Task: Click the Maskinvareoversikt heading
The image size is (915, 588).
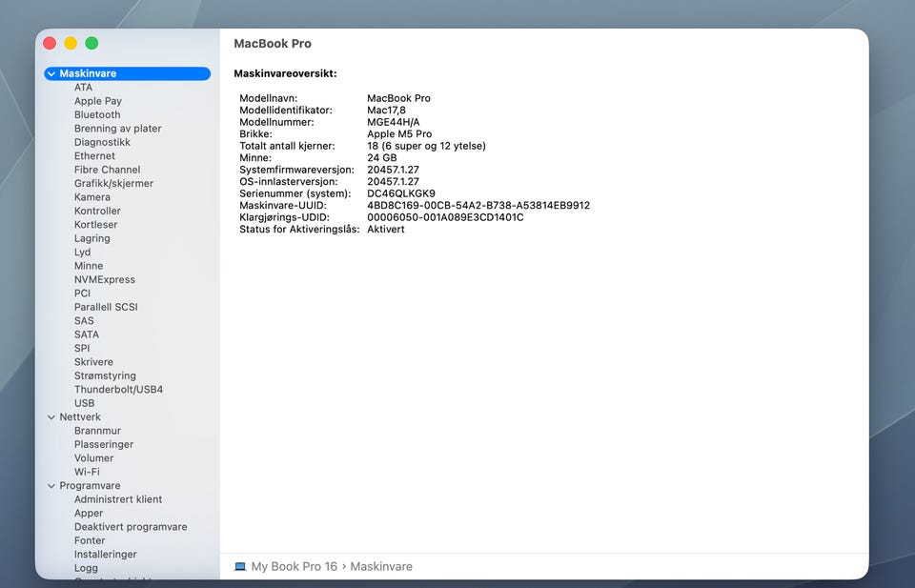Action: [x=285, y=73]
